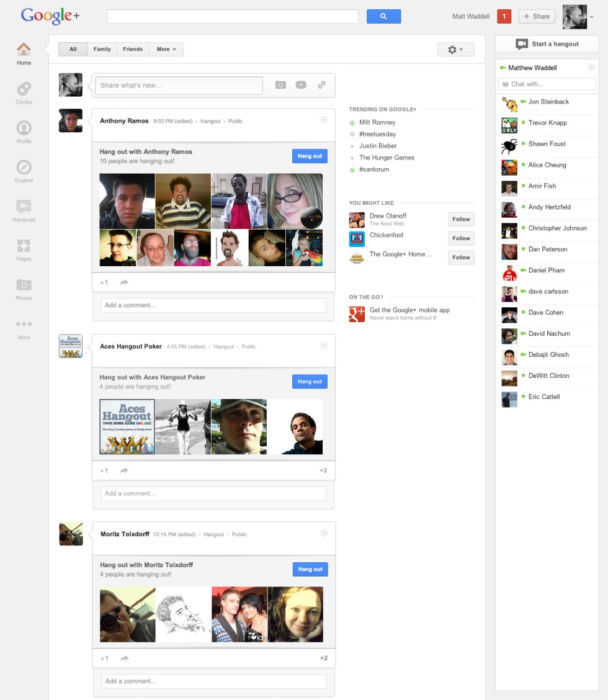This screenshot has height=700, width=608.
Task: Go to Explore in the sidebar
Action: point(24,169)
